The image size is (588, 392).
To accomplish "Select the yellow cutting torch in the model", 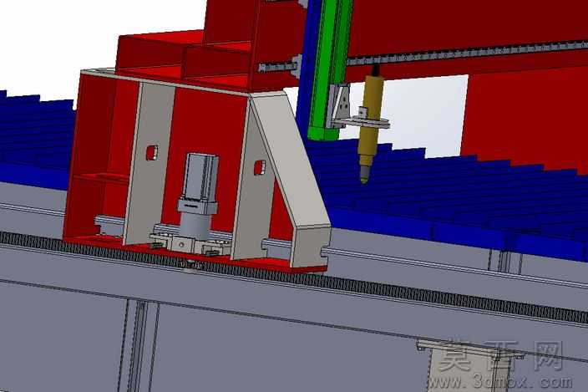I will [x=369, y=128].
